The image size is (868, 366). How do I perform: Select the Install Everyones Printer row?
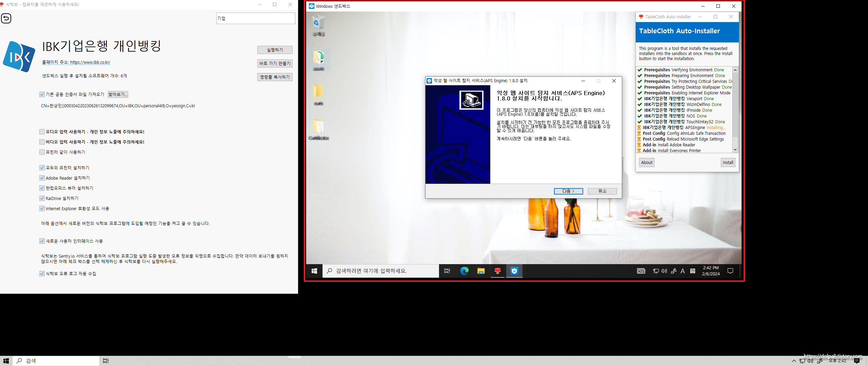684,151
